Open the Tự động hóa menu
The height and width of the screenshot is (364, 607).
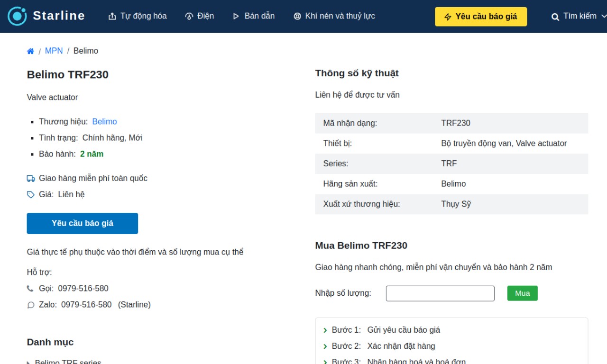click(x=138, y=16)
